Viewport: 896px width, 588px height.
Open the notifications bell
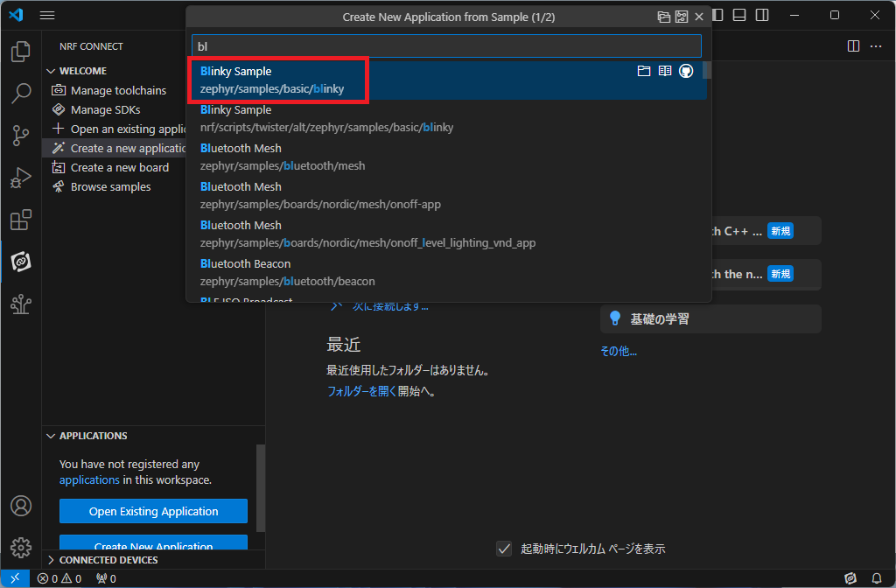(x=877, y=578)
